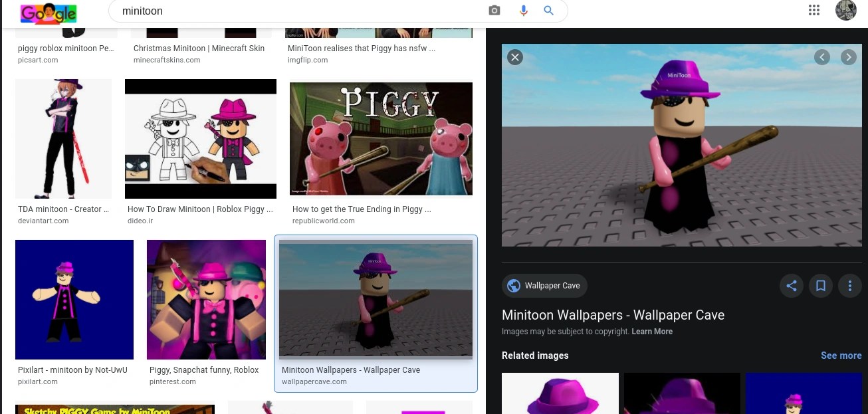This screenshot has width=868, height=414.
Task: Close the image preview panel
Action: point(515,57)
